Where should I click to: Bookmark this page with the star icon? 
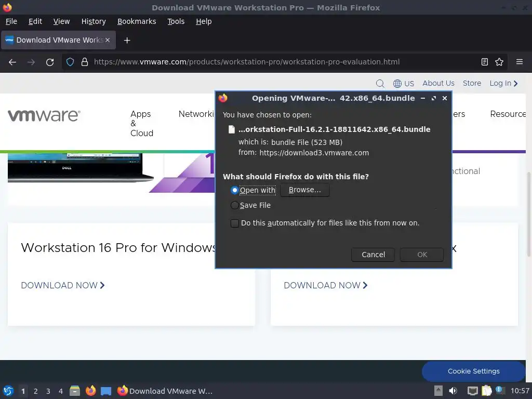coord(499,62)
